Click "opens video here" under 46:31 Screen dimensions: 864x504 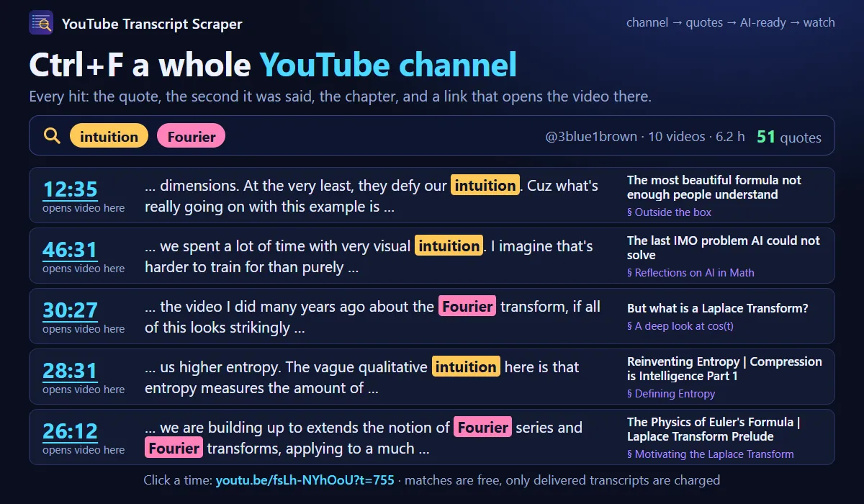pyautogui.click(x=84, y=269)
